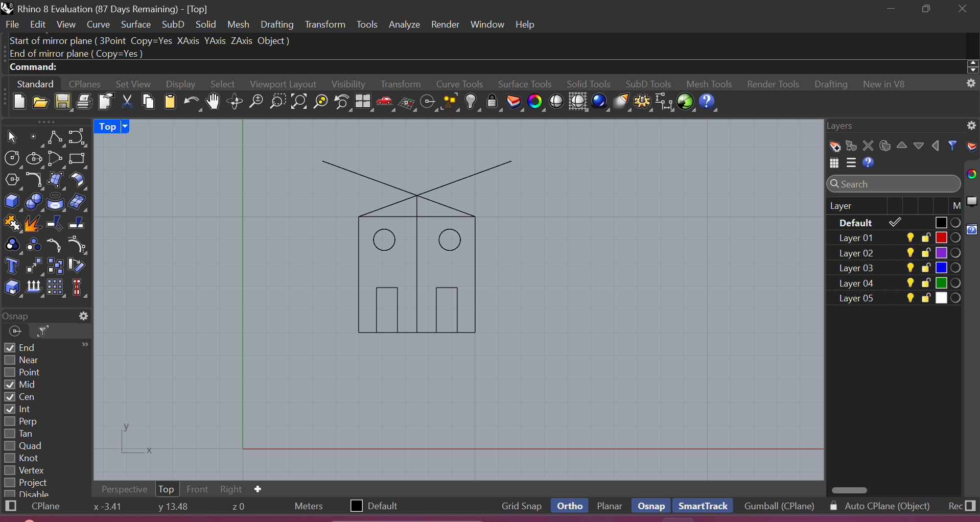Click the lock icon in the toolbar
This screenshot has width=980, height=522.
coord(492,102)
